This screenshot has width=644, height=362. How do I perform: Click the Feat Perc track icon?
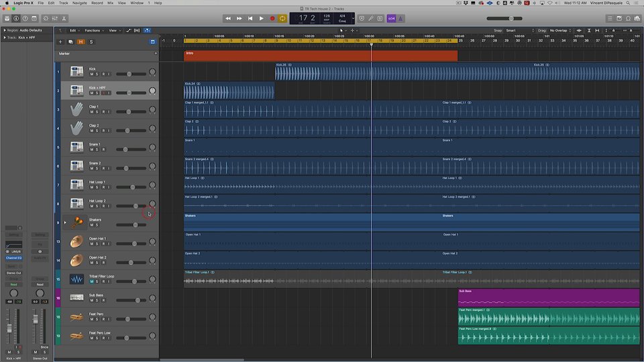click(x=76, y=317)
